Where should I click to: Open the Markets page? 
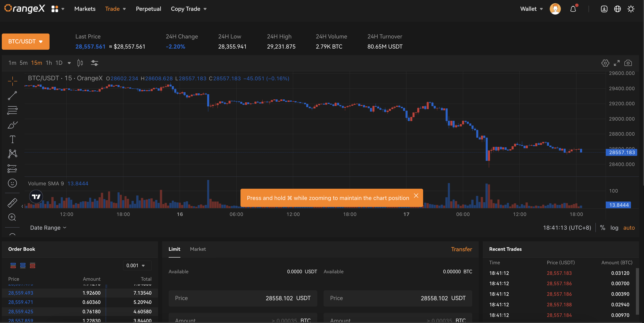pos(85,9)
